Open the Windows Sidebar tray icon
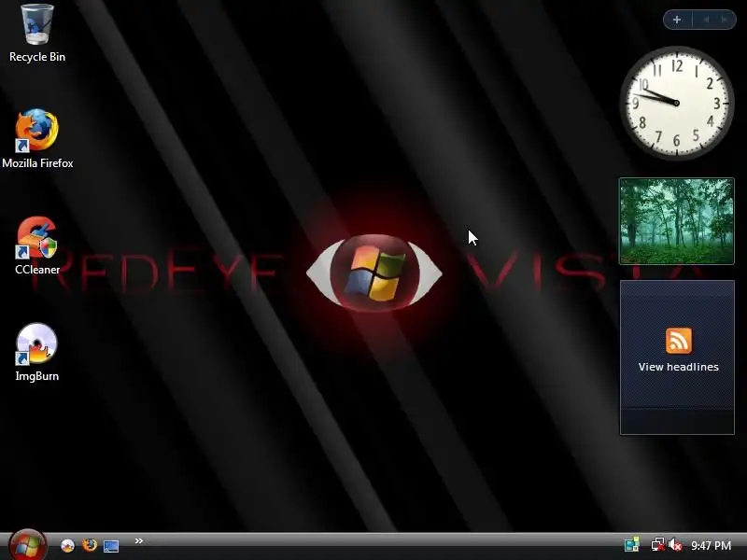The height and width of the screenshot is (560, 747). [x=632, y=545]
